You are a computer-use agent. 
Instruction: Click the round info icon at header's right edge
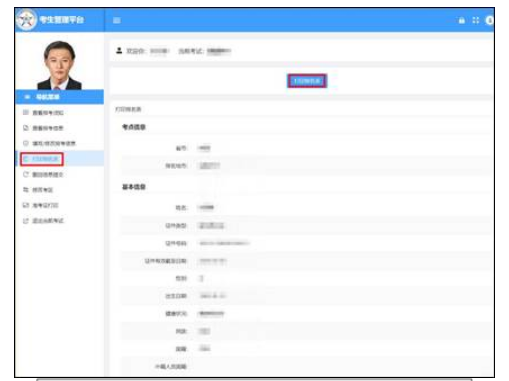489,20
